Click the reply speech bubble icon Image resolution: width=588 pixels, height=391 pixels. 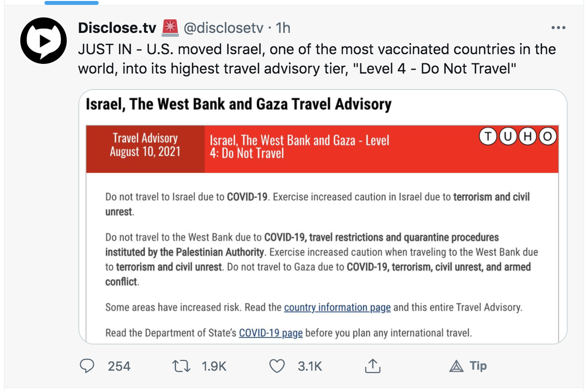pyautogui.click(x=87, y=366)
